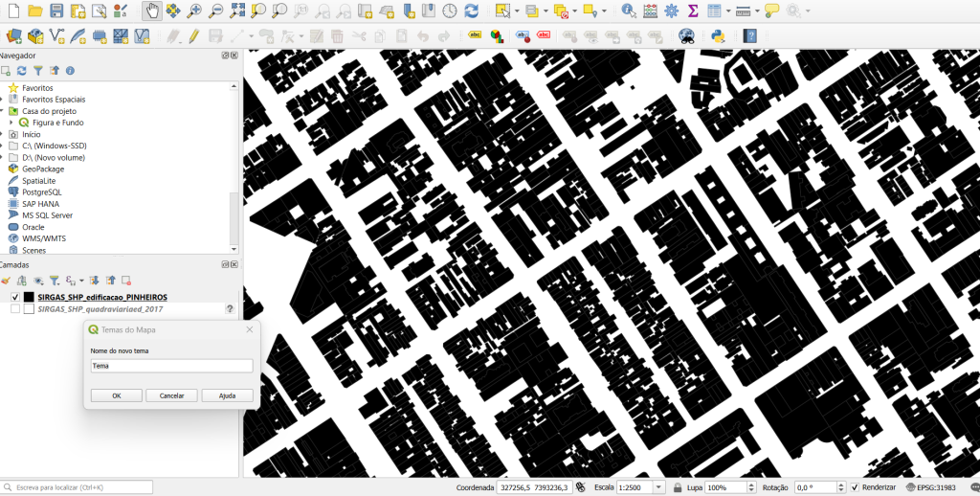
Task: Toggle the Renderizar checkbox
Action: (855, 487)
